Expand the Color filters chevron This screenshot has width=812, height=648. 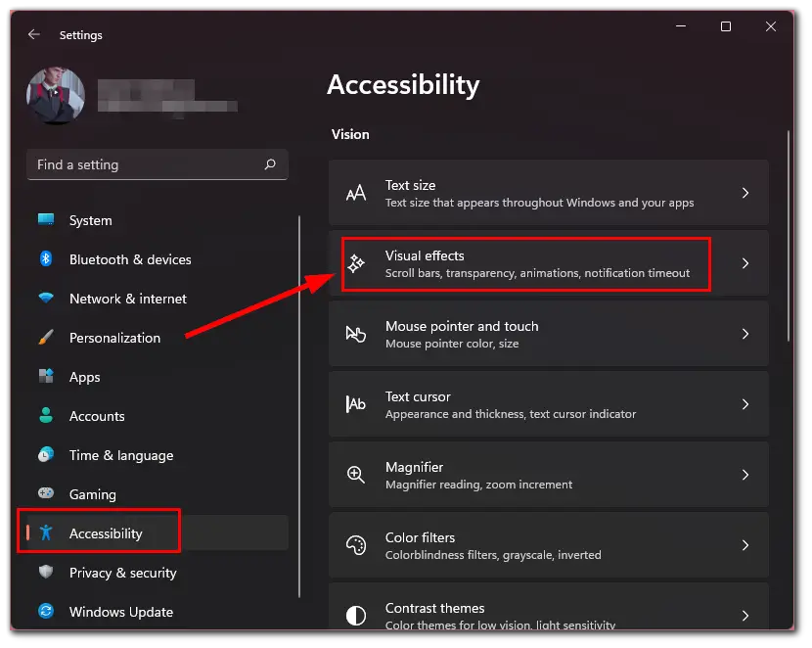click(x=745, y=545)
